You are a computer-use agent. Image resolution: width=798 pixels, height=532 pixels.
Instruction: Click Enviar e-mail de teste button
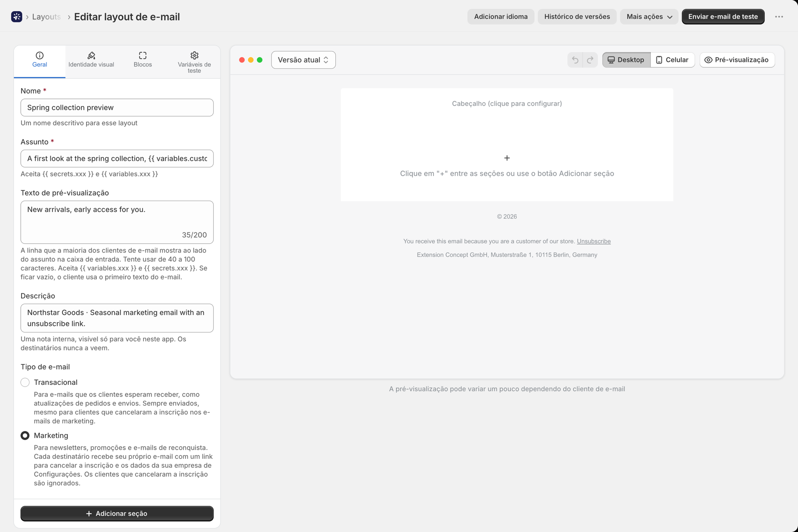pos(723,17)
